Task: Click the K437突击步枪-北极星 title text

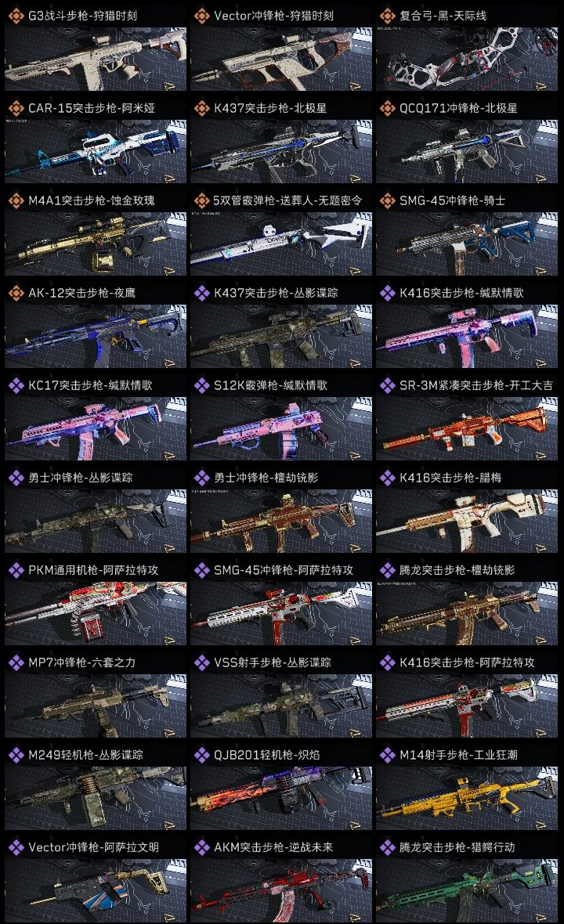Action: coord(270,108)
